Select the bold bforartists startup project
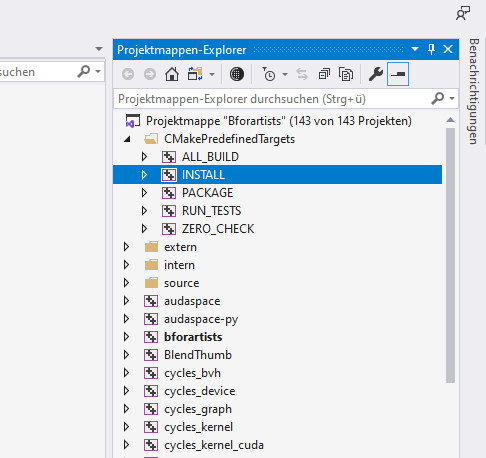This screenshot has width=486, height=458. pos(193,337)
